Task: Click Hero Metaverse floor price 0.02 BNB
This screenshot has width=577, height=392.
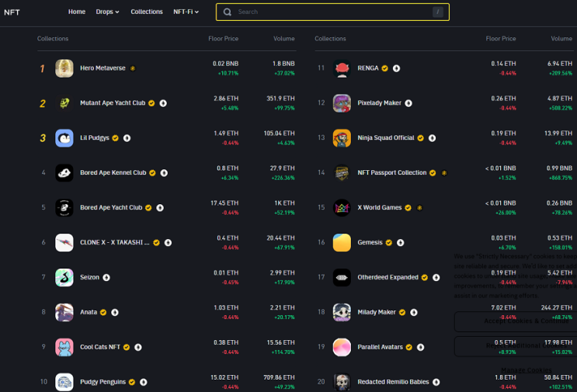Action: point(225,64)
